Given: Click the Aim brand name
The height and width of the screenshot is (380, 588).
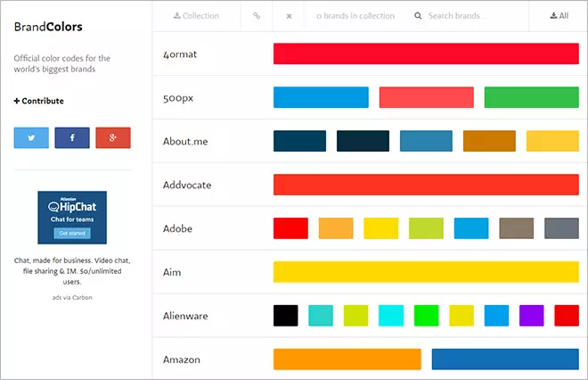Looking at the screenshot, I should (x=172, y=272).
